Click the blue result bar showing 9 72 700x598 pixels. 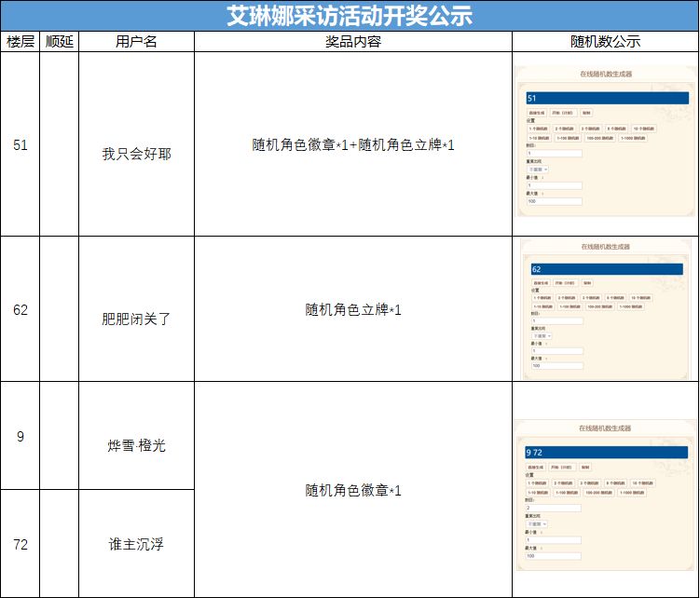click(x=606, y=453)
